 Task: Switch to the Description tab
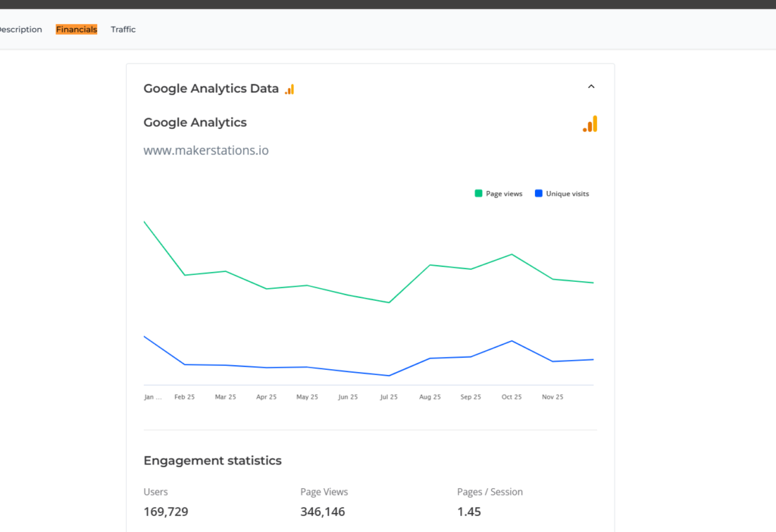click(x=20, y=30)
